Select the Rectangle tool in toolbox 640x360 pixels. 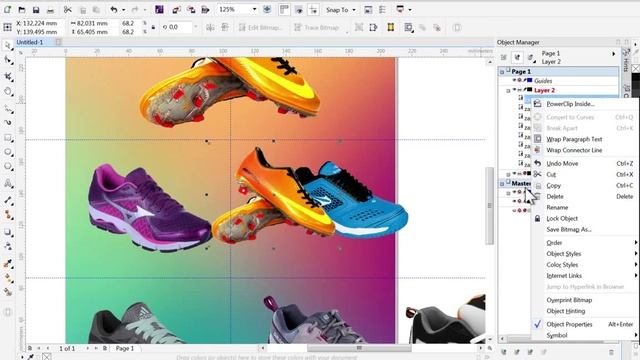click(8, 138)
